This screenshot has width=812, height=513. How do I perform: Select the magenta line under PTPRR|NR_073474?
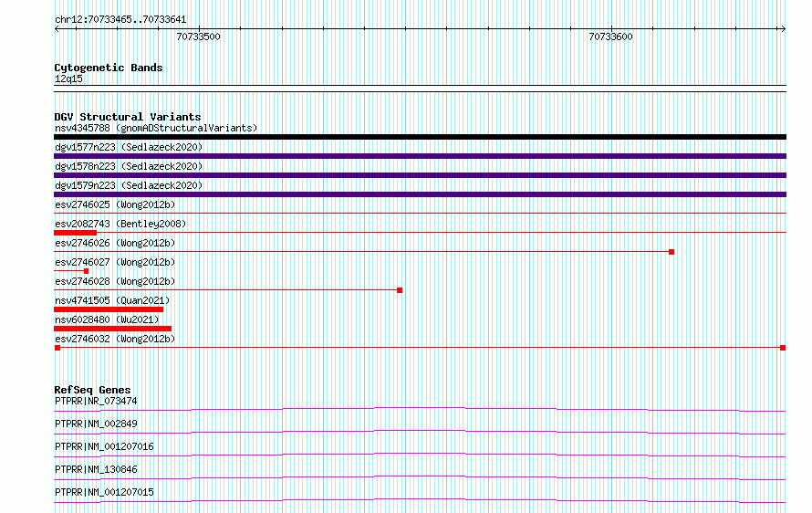click(420, 409)
